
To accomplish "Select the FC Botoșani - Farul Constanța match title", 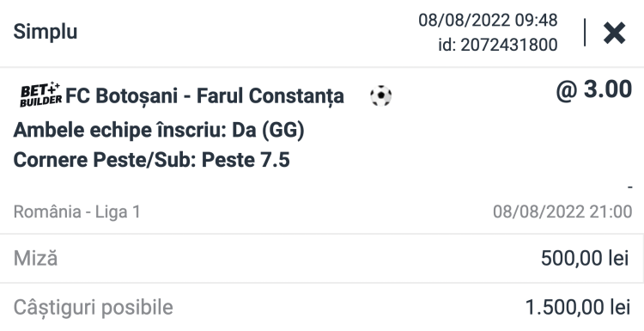I will [204, 95].
